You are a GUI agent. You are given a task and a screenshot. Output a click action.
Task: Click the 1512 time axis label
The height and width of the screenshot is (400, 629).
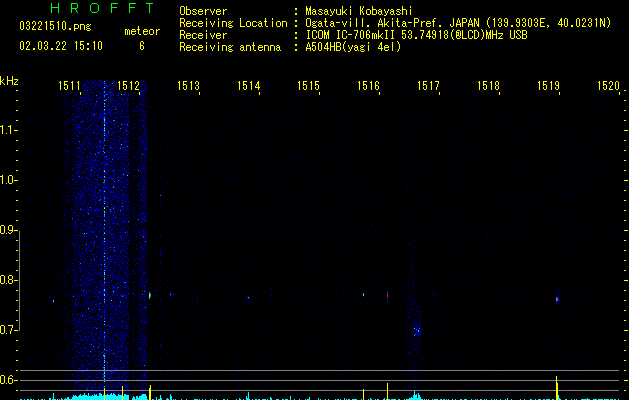(x=128, y=86)
